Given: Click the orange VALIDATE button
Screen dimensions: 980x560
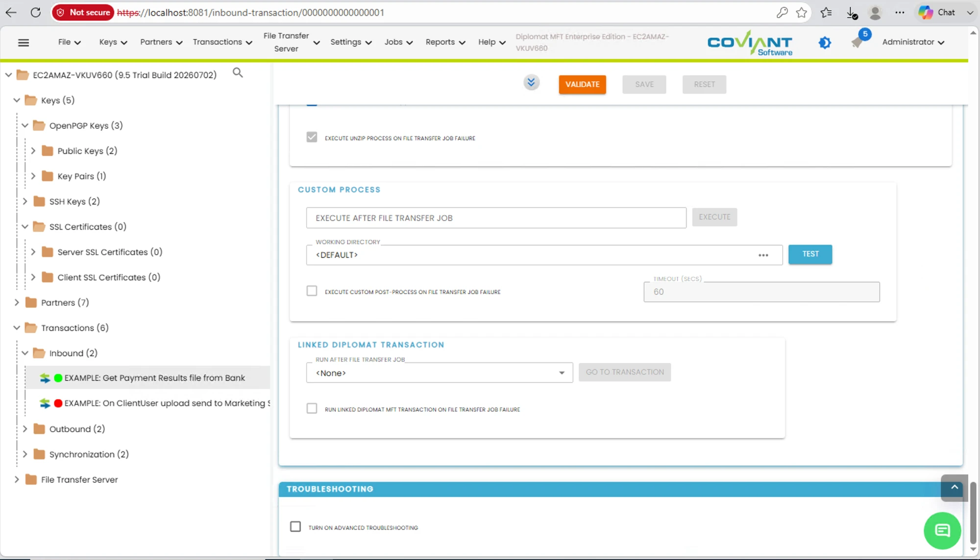Looking at the screenshot, I should coord(582,84).
